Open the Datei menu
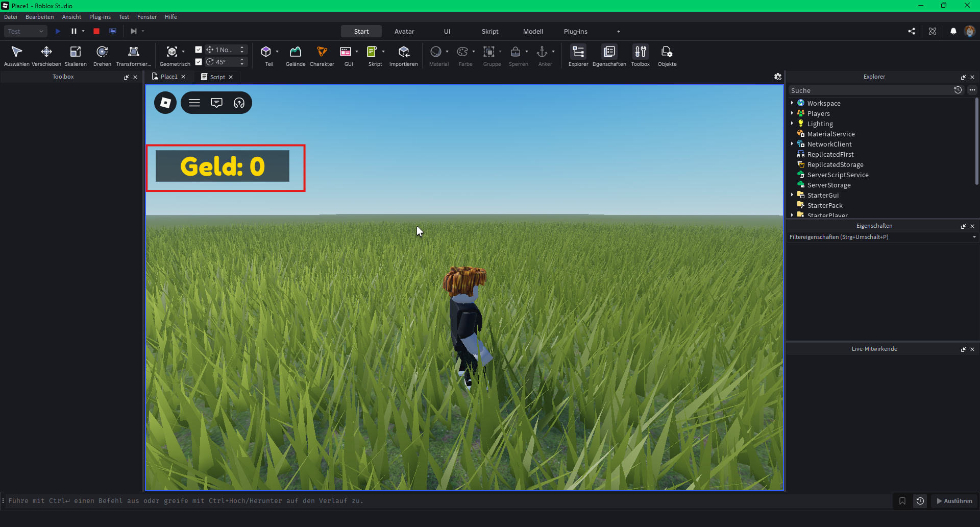 (x=11, y=17)
